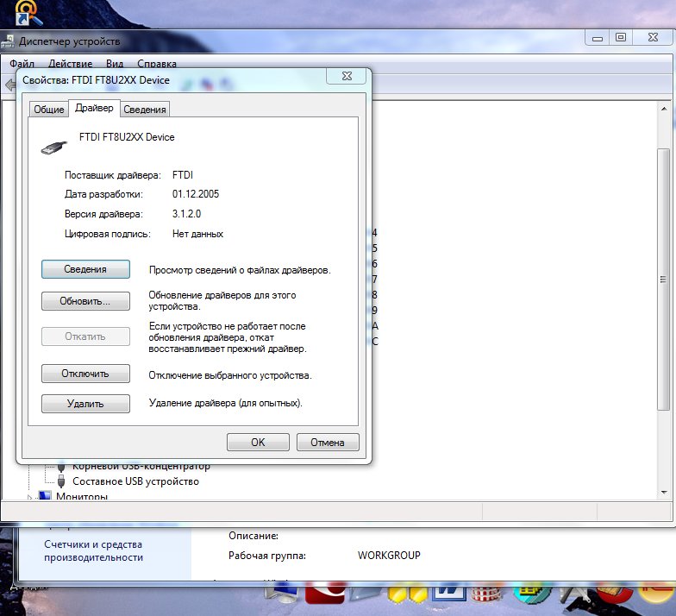Viewport: 676px width, 616px height.
Task: Click the USB cable device icon in the dialog
Action: (x=53, y=148)
